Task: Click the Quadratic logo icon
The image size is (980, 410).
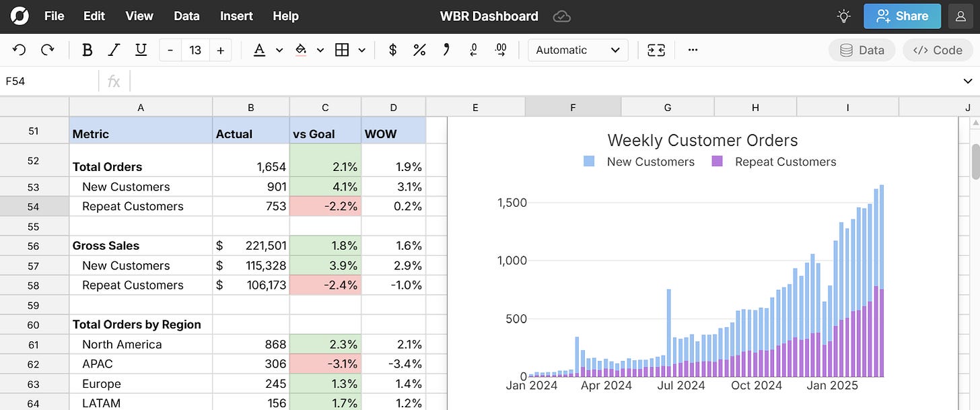Action: [20, 16]
